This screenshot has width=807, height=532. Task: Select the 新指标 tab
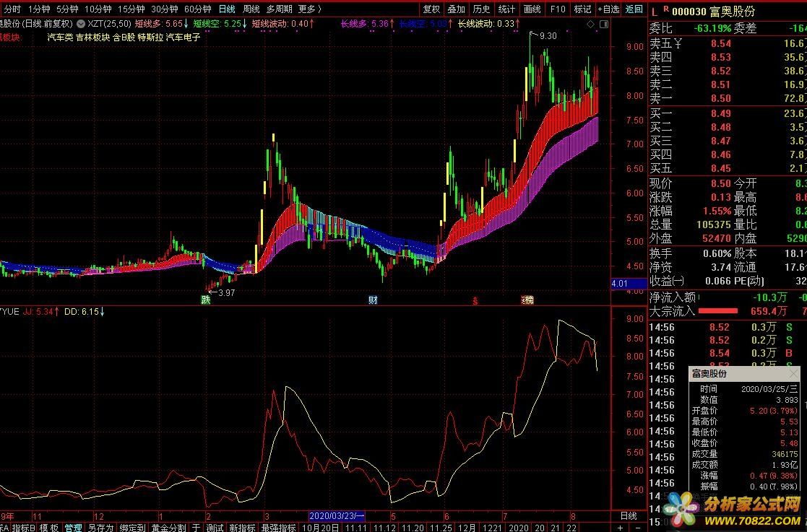(x=242, y=528)
